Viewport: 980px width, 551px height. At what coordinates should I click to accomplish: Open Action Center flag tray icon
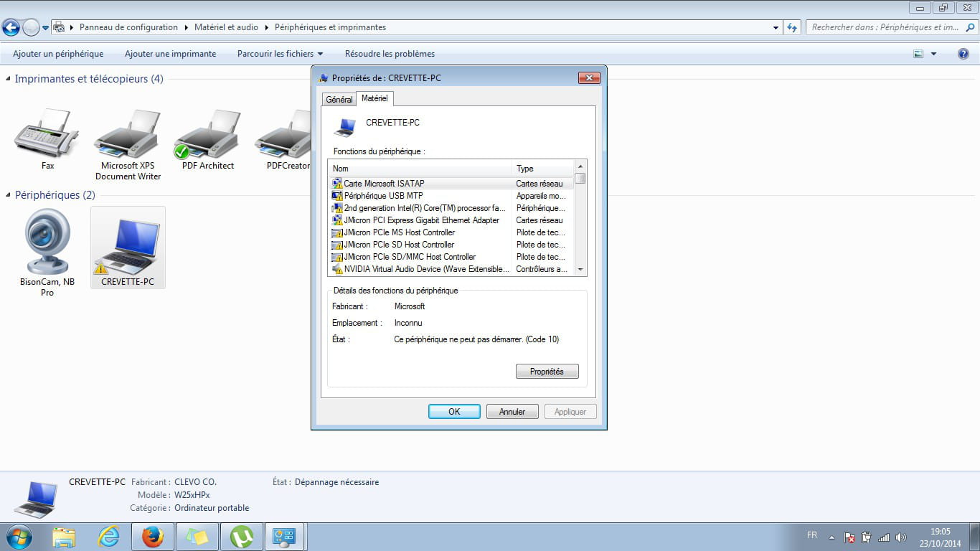849,537
